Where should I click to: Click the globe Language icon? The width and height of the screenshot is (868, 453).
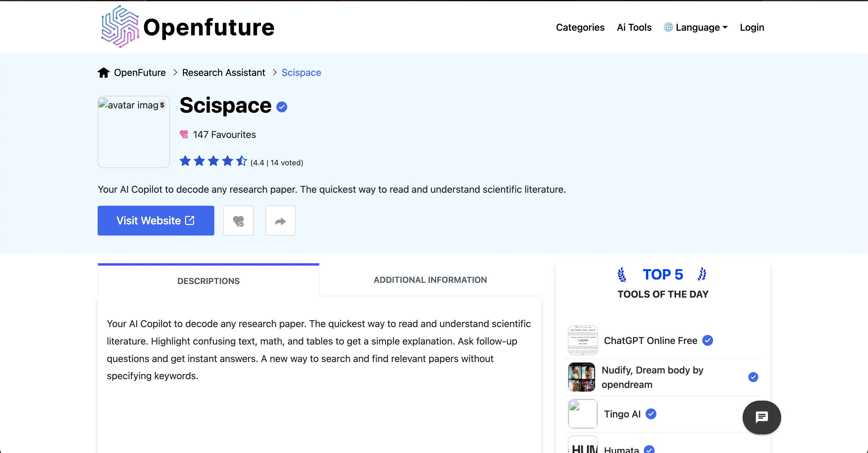[668, 27]
